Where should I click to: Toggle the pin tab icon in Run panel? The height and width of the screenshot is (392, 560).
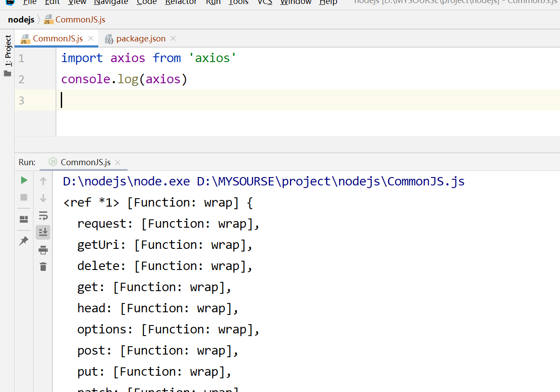point(24,240)
